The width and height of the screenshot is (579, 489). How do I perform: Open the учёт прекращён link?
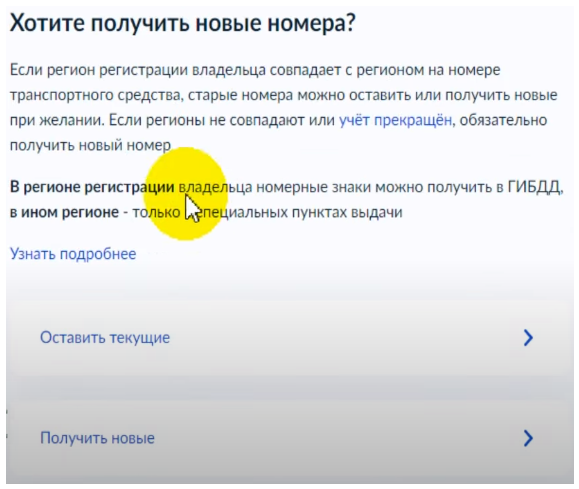(395, 120)
